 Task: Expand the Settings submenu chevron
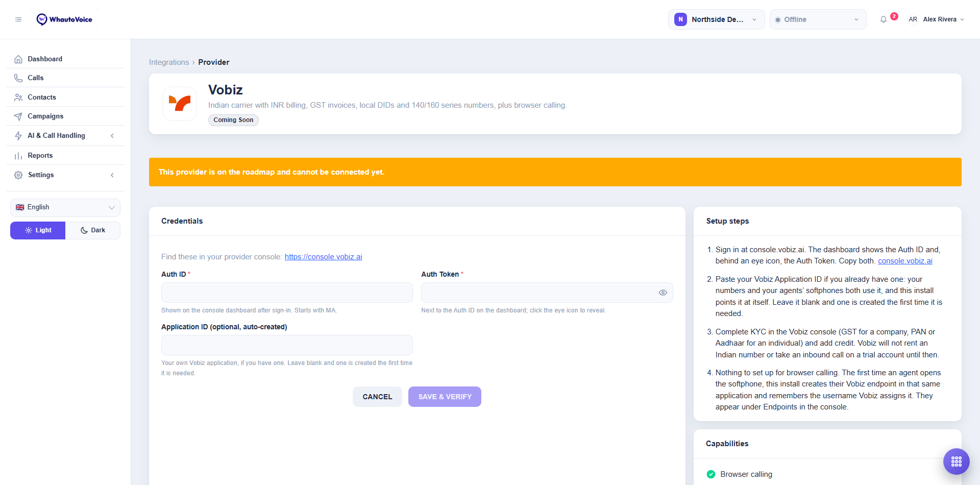click(112, 175)
